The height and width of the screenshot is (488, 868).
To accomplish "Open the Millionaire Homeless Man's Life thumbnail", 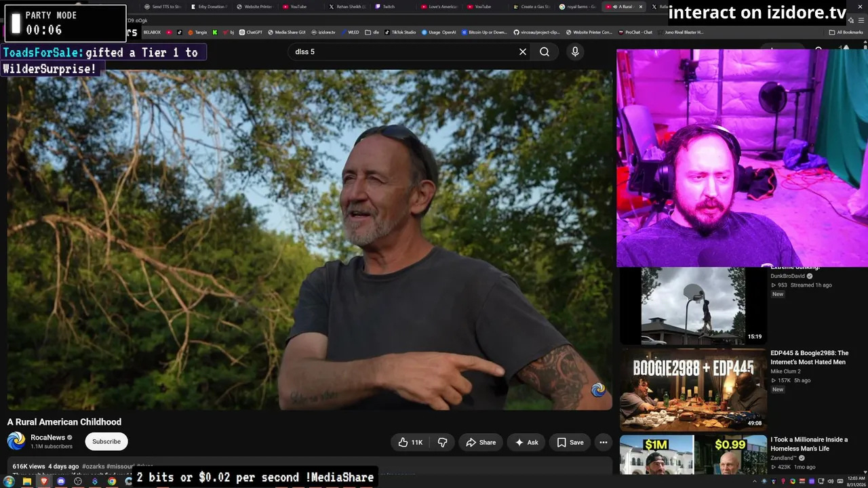I will (693, 455).
